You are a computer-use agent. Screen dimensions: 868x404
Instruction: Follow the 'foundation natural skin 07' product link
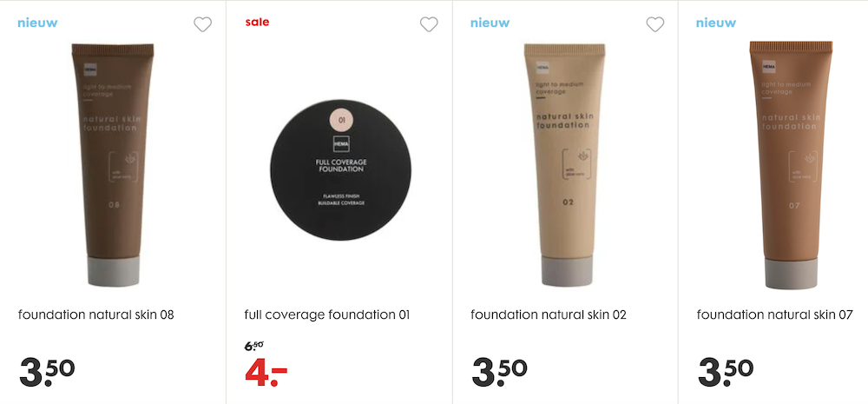[775, 315]
